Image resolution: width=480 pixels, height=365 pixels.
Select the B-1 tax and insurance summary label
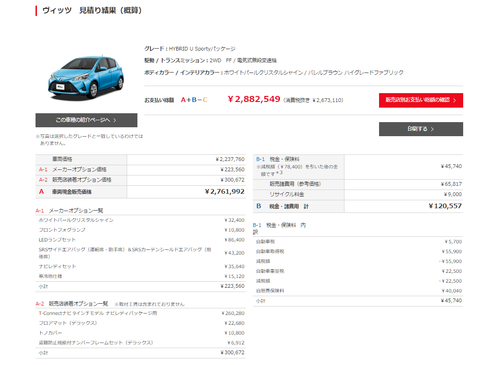click(278, 159)
